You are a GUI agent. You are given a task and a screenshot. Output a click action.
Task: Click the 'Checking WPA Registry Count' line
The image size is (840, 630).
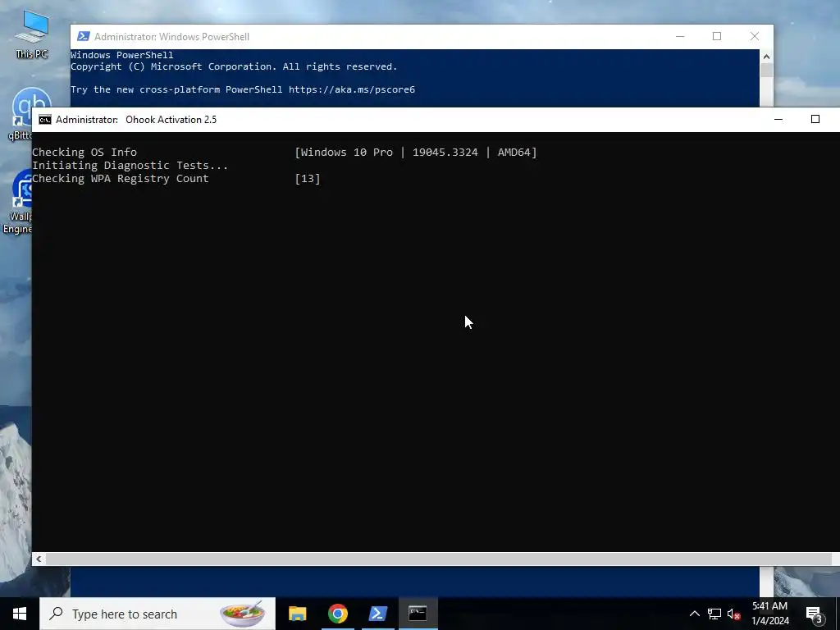(x=121, y=178)
